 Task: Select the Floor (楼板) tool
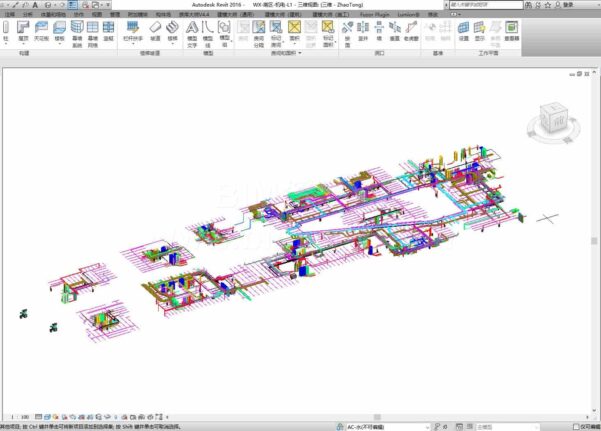[x=59, y=31]
